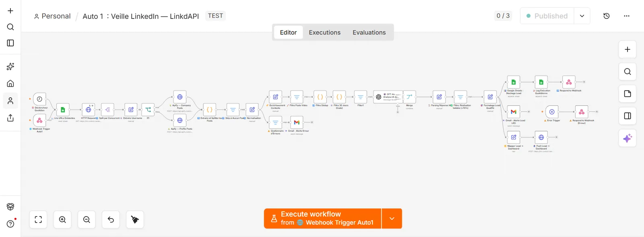The height and width of the screenshot is (237, 644).
Task: Click the share icon in left sidebar
Action: point(10,118)
